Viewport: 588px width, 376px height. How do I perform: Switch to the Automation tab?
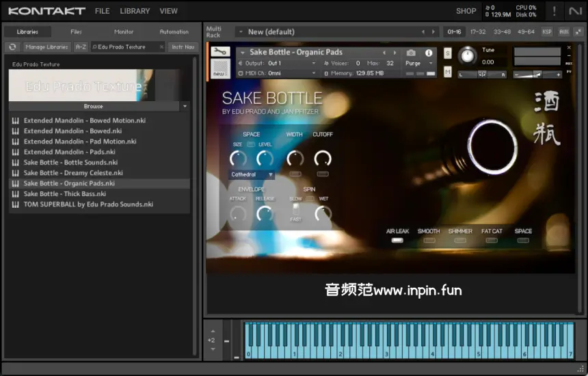174,31
